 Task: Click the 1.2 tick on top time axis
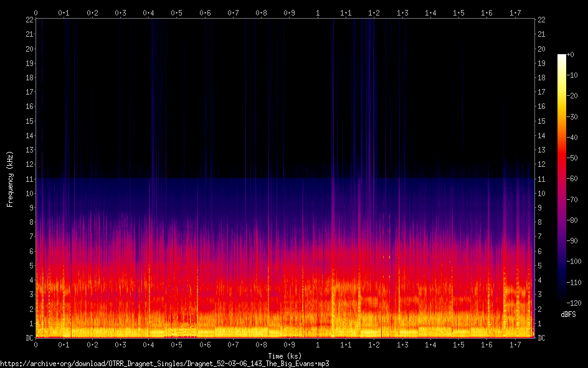click(374, 12)
